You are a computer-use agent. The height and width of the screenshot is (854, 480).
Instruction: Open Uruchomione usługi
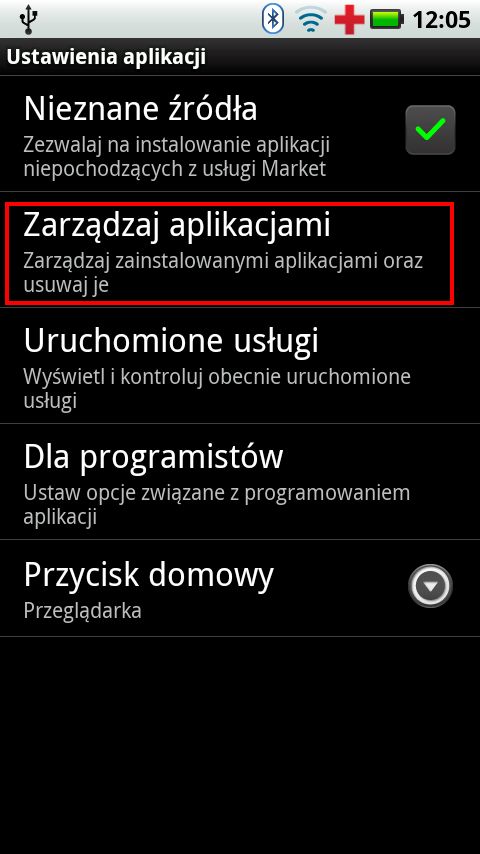240,365
